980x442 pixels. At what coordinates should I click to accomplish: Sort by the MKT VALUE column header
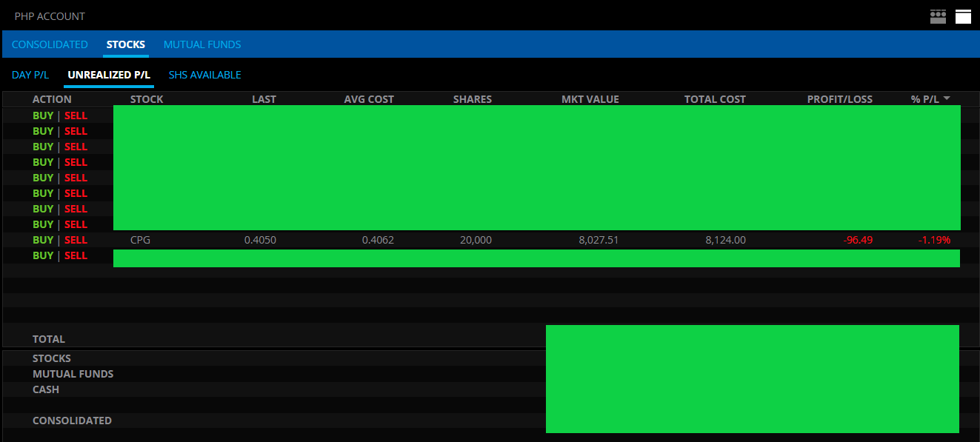tap(590, 99)
